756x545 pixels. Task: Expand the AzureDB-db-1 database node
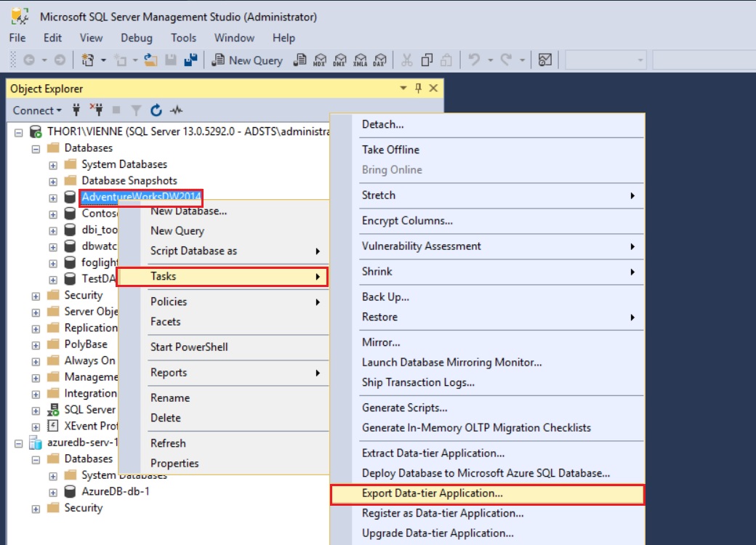click(x=53, y=492)
